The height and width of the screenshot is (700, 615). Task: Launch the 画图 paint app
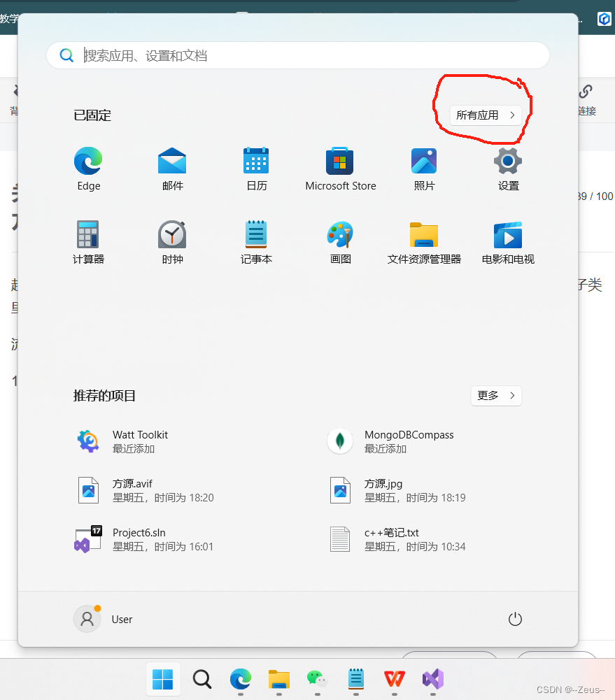click(x=340, y=242)
